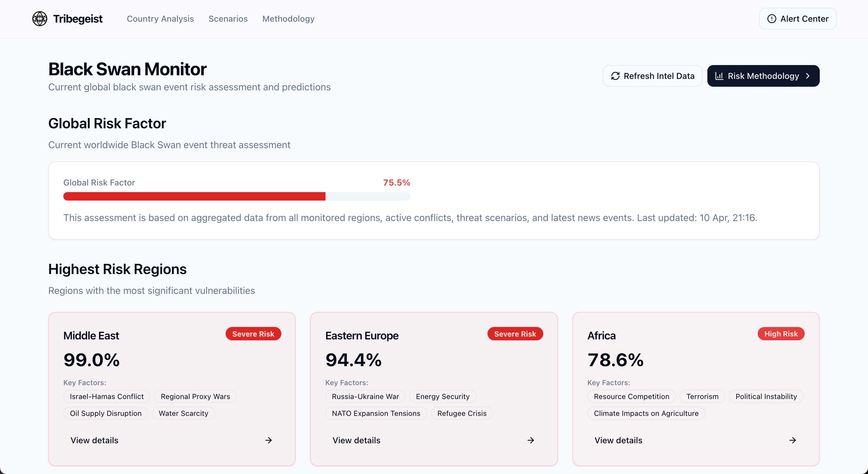View details for Africa region
Screen dimensions: 868x474
click(x=618, y=440)
